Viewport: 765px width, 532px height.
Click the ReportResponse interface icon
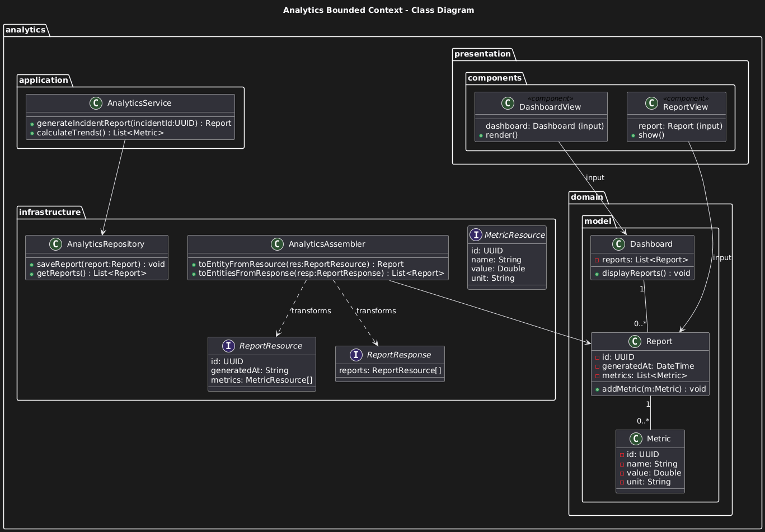pyautogui.click(x=355, y=355)
